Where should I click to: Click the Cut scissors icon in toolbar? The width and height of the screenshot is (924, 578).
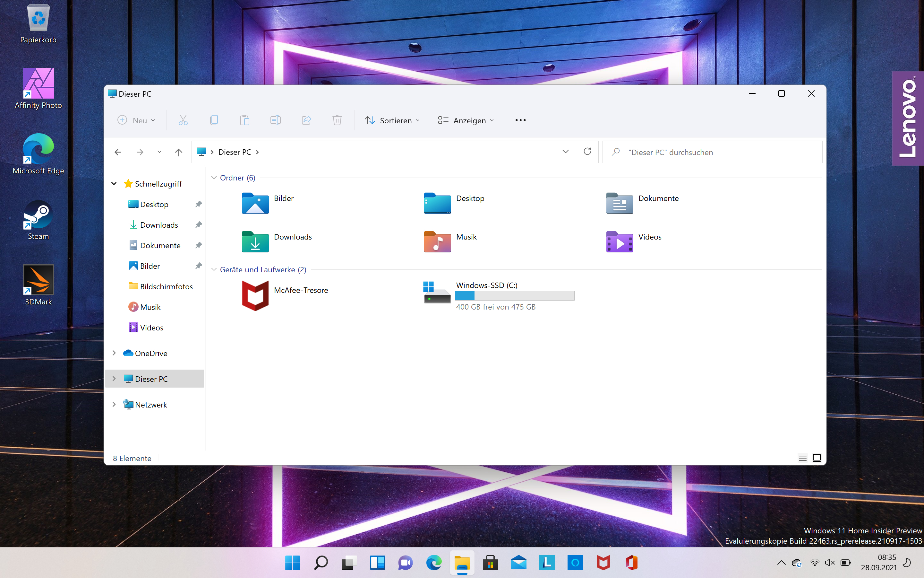click(x=183, y=120)
